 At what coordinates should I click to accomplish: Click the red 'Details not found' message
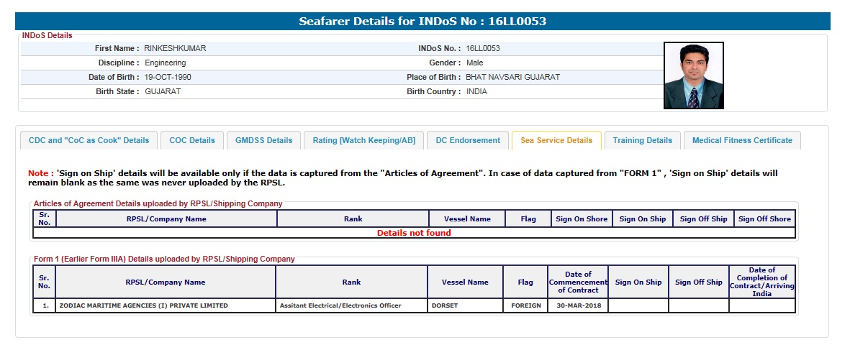point(414,233)
